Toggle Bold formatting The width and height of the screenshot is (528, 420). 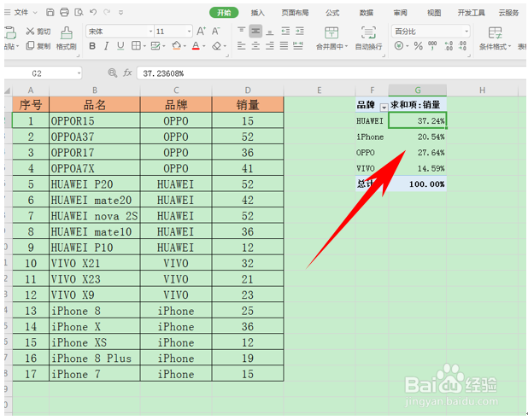point(92,46)
